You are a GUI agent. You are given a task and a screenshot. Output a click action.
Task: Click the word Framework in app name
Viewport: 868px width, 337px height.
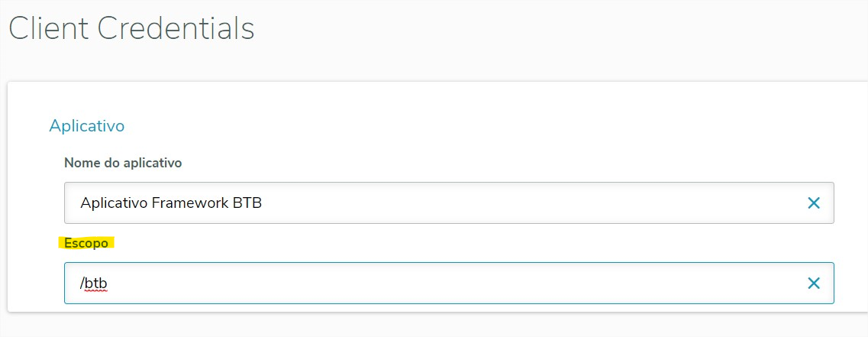(190, 203)
